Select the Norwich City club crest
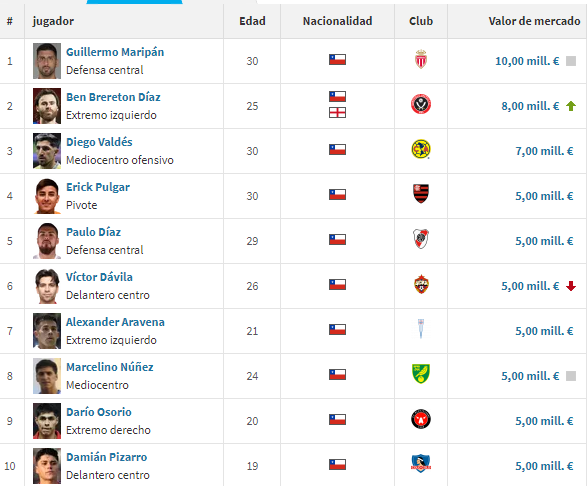This screenshot has width=587, height=486. 421,374
